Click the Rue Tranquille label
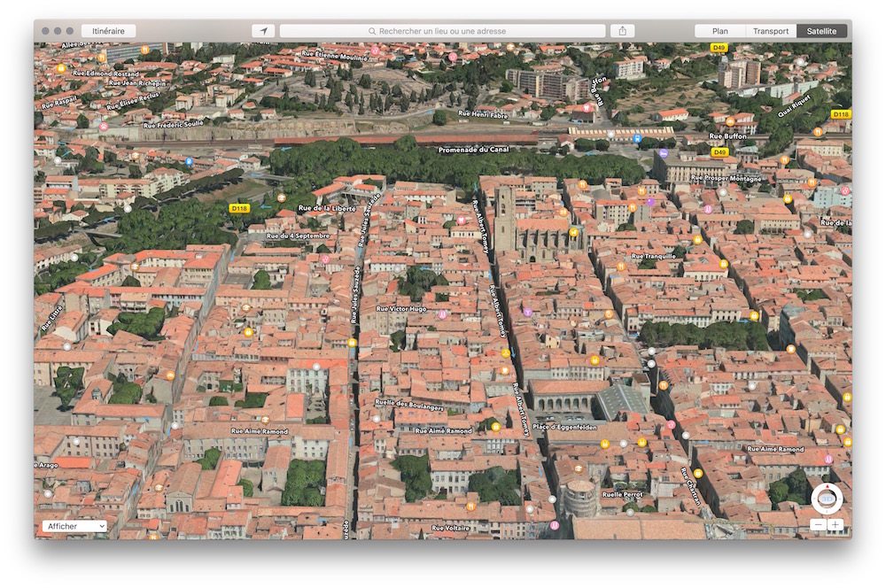886x588 pixels. coord(653,256)
